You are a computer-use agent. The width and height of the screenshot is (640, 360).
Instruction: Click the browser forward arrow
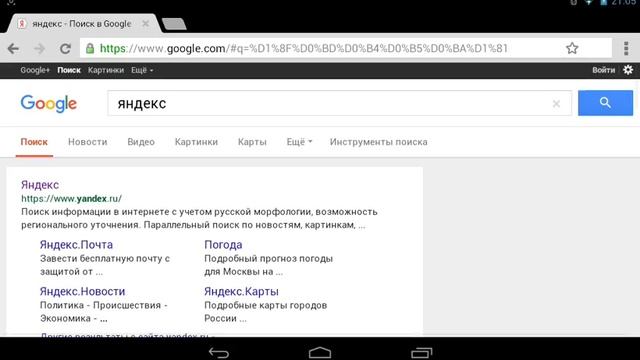tap(40, 49)
